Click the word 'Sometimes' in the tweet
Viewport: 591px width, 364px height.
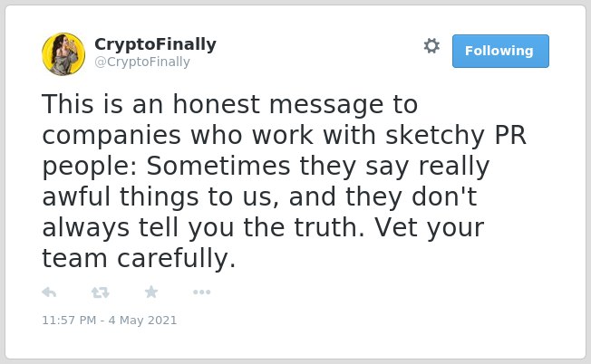218,166
